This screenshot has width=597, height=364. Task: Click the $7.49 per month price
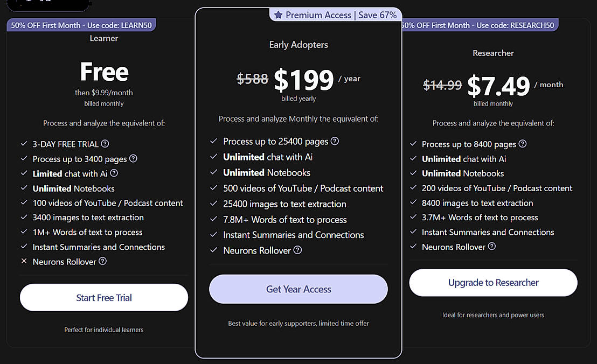pyautogui.click(x=498, y=85)
